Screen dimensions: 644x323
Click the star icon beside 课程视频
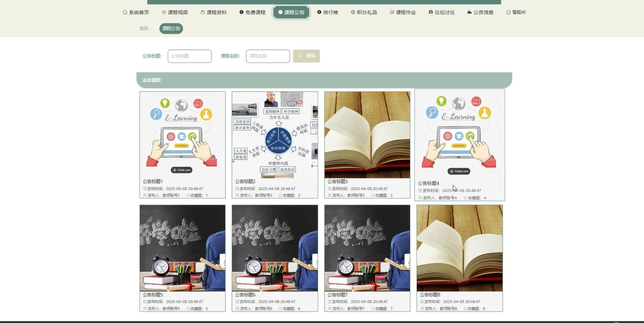[x=164, y=12]
